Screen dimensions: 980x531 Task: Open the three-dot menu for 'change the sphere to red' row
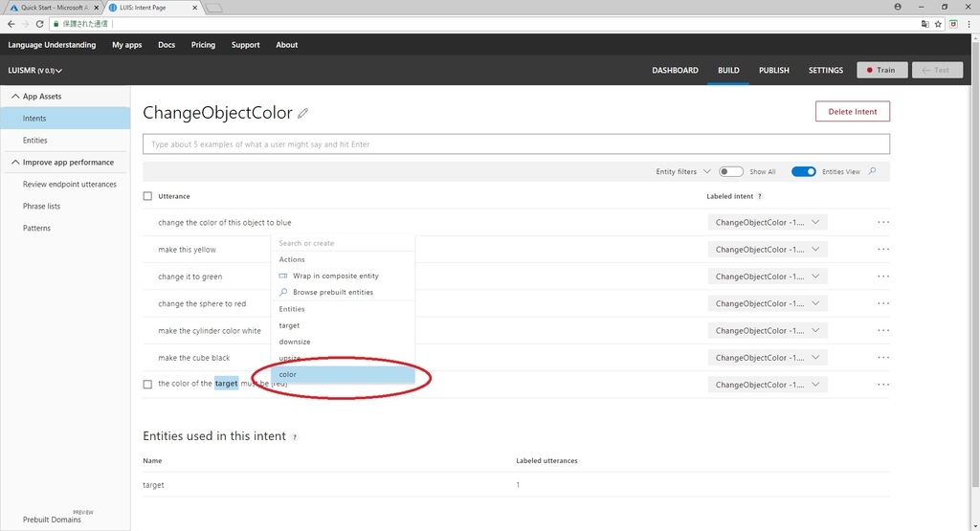pyautogui.click(x=883, y=303)
